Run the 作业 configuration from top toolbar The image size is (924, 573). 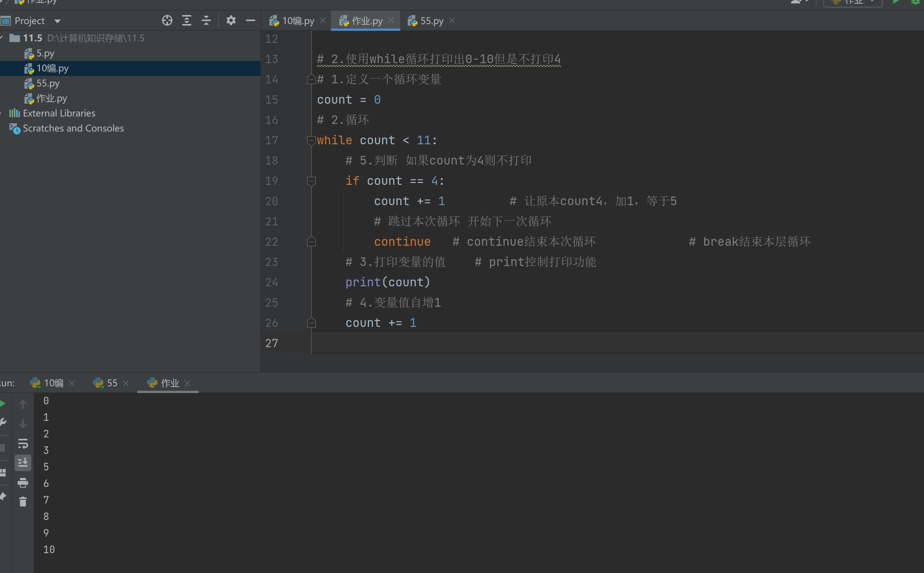tap(896, 2)
